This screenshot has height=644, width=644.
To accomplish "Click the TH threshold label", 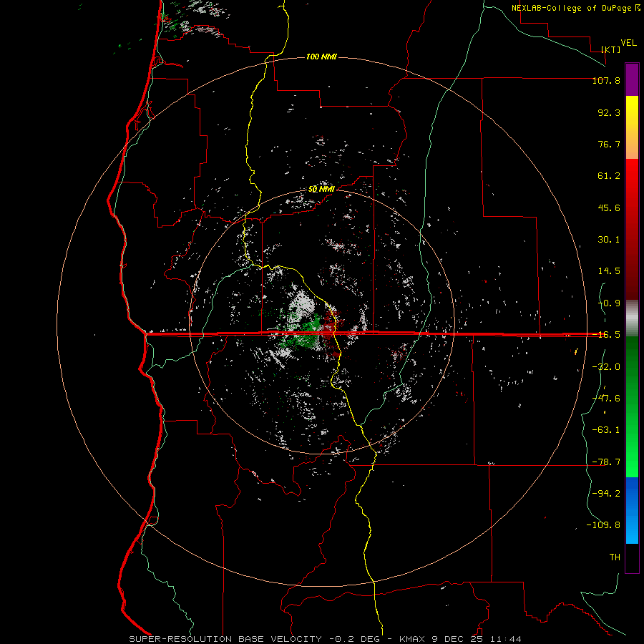I will [x=615, y=557].
